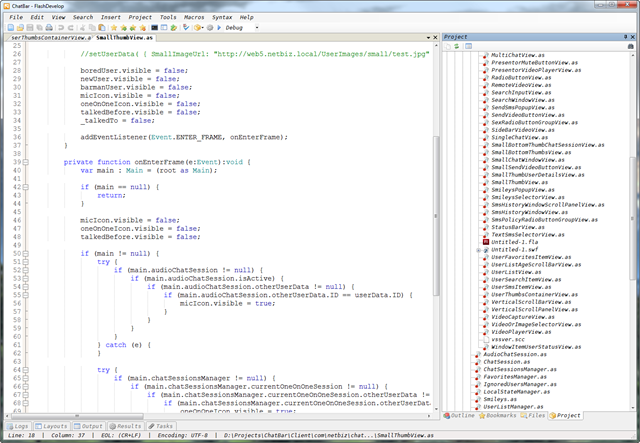The height and width of the screenshot is (443, 640).
Task: Click the blue Test Movie play arrow
Action: [x=219, y=28]
